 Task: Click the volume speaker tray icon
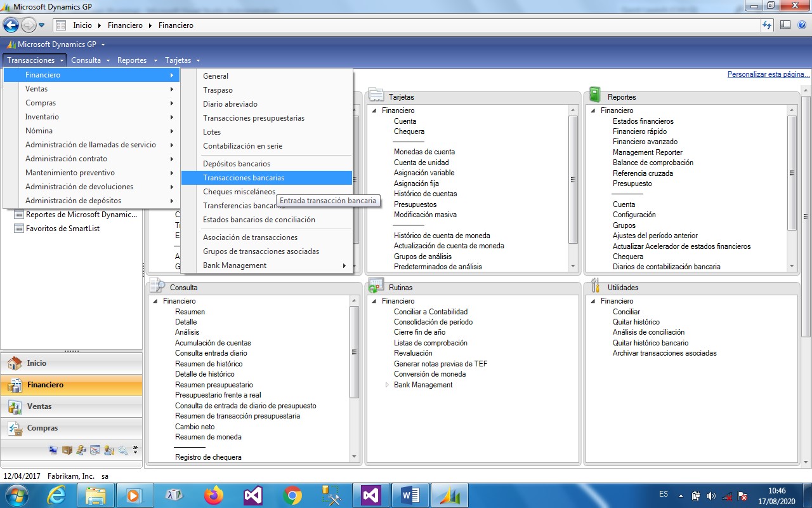click(x=711, y=496)
